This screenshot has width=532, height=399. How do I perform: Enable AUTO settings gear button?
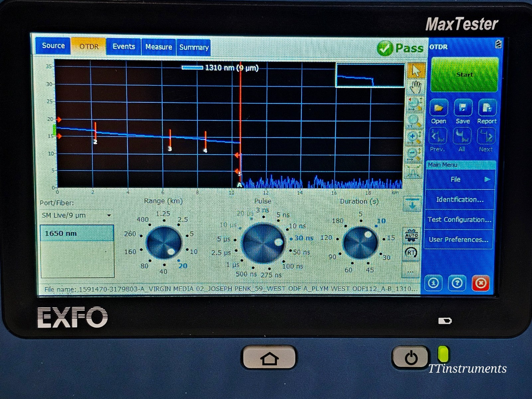pyautogui.click(x=411, y=235)
